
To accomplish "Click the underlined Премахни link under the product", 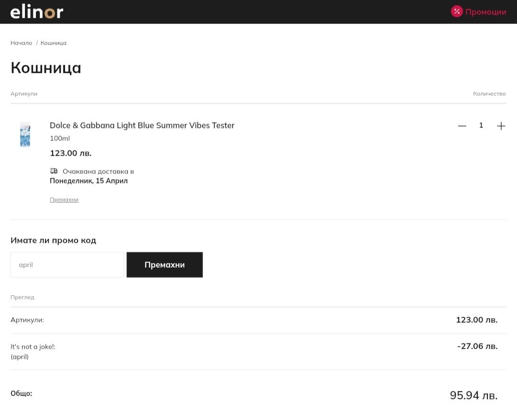I will click(x=64, y=200).
